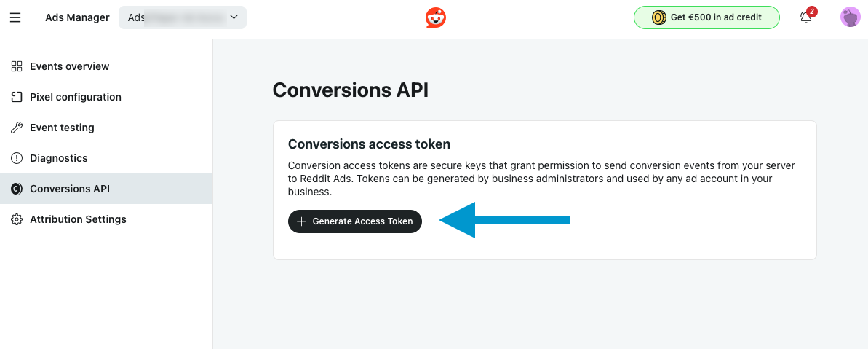Open the notifications bell
The image size is (868, 349).
[806, 17]
